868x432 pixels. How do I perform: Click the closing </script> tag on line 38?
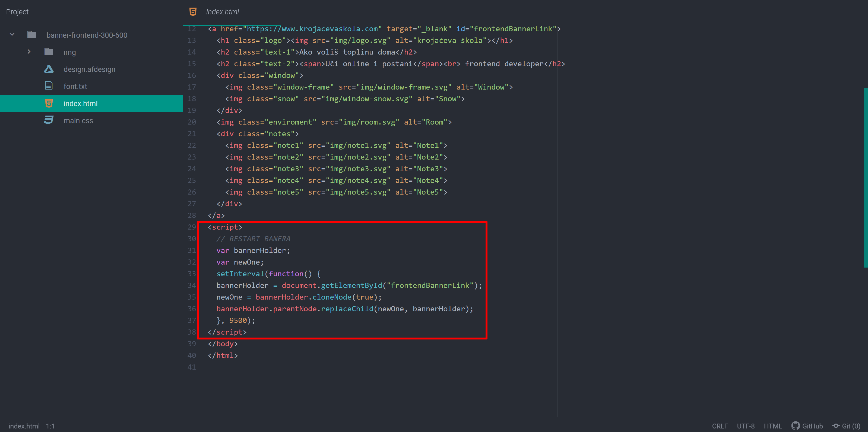pos(227,332)
